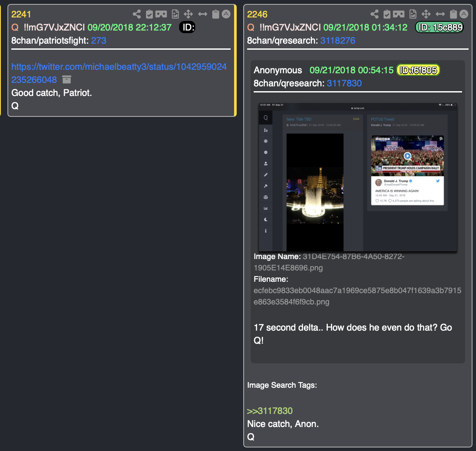Click the ecfebc9833eb filename text
Image resolution: width=476 pixels, height=451 pixels.
coord(357,296)
